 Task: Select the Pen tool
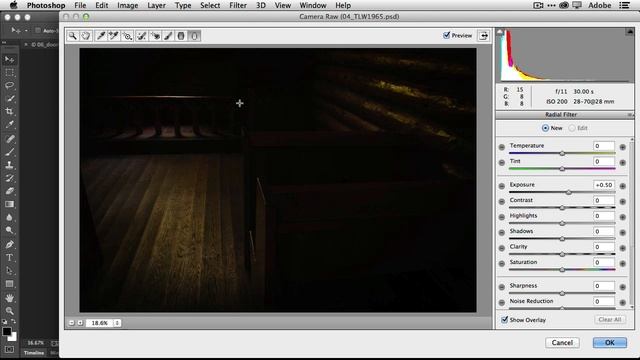(9, 244)
